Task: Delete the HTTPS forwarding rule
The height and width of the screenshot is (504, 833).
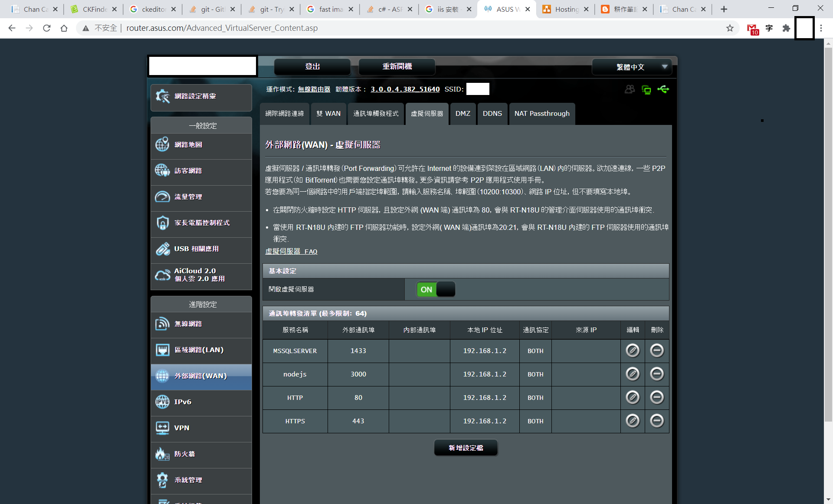Action: 657,421
